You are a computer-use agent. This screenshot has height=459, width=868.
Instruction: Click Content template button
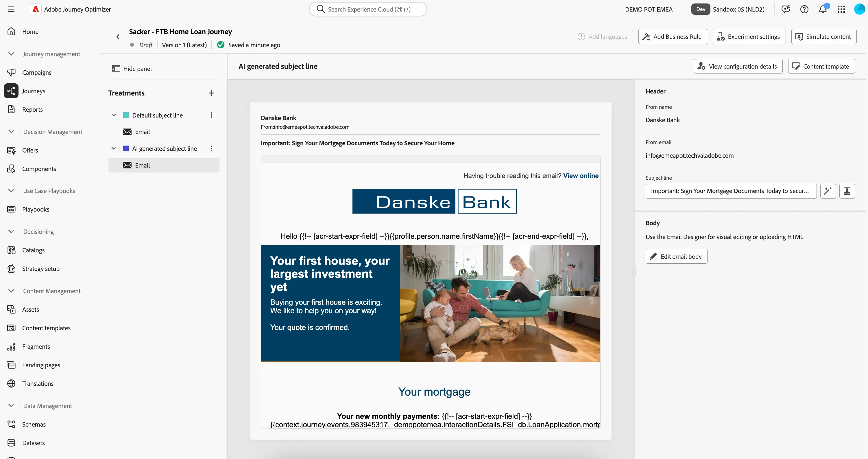[821, 67]
